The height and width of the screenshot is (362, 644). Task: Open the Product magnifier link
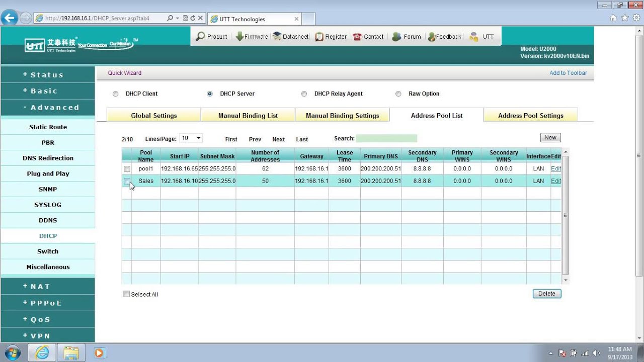click(x=211, y=37)
